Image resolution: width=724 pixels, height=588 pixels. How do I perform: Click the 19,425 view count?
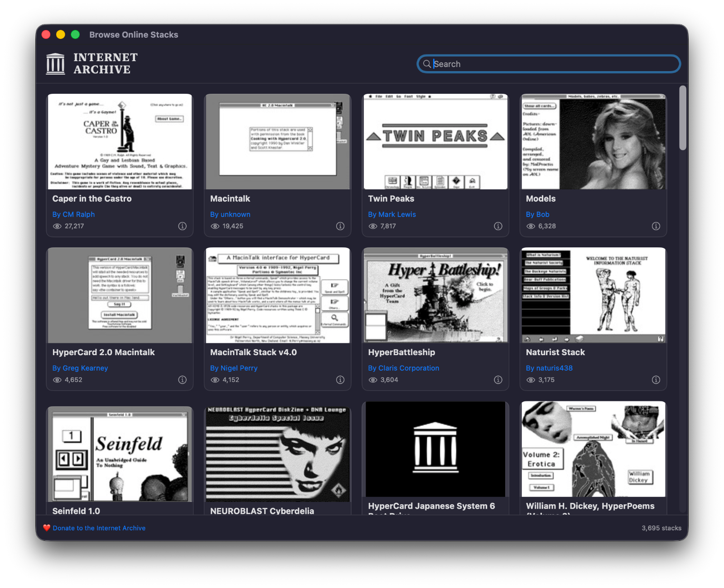pyautogui.click(x=233, y=226)
